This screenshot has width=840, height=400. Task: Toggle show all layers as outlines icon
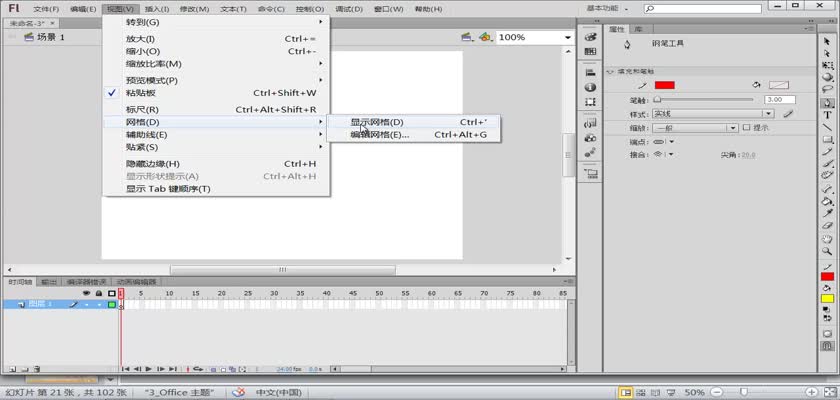[111, 293]
